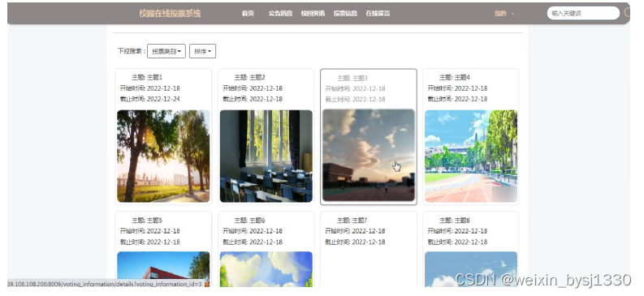Click the 校园在线投票系统 site title
The image size is (644, 296).
click(170, 14)
